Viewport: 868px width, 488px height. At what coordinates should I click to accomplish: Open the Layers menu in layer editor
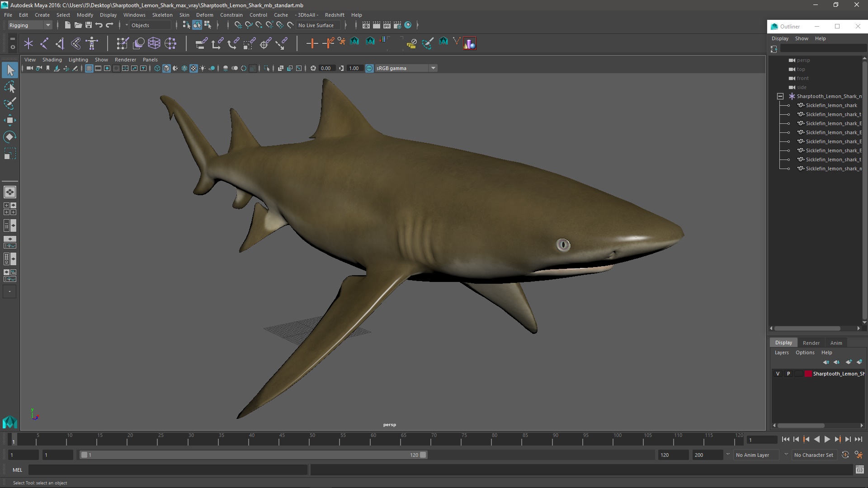[782, 352]
